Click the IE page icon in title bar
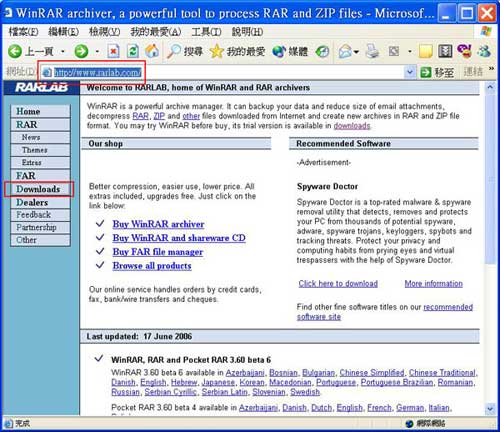Viewport: 500px width, 432px height. [8, 13]
